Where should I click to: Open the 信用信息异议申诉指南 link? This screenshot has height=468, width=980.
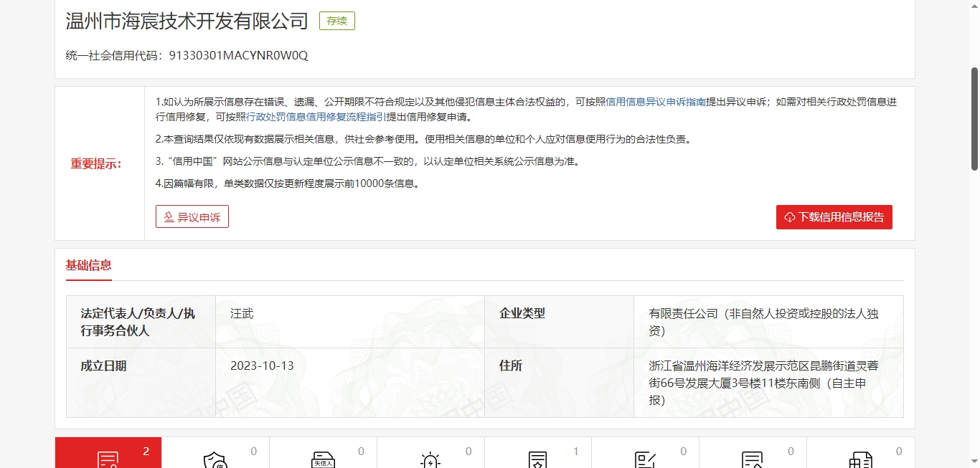pyautogui.click(x=656, y=102)
